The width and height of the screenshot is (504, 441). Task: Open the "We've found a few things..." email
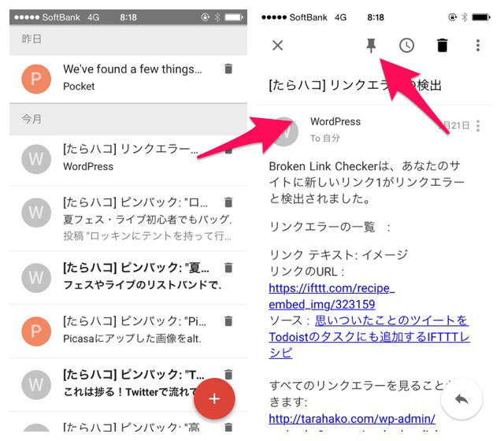(128, 79)
